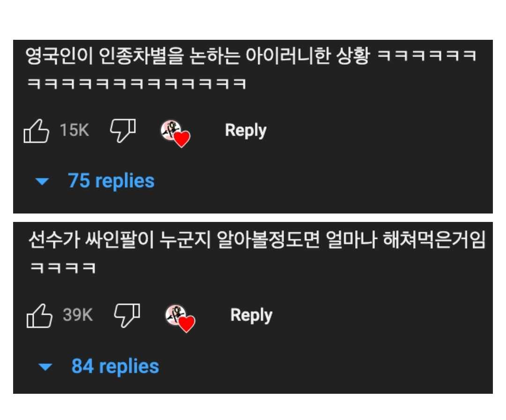Dislike the comment with 39K likes
This screenshot has width=506, height=420.
127,315
